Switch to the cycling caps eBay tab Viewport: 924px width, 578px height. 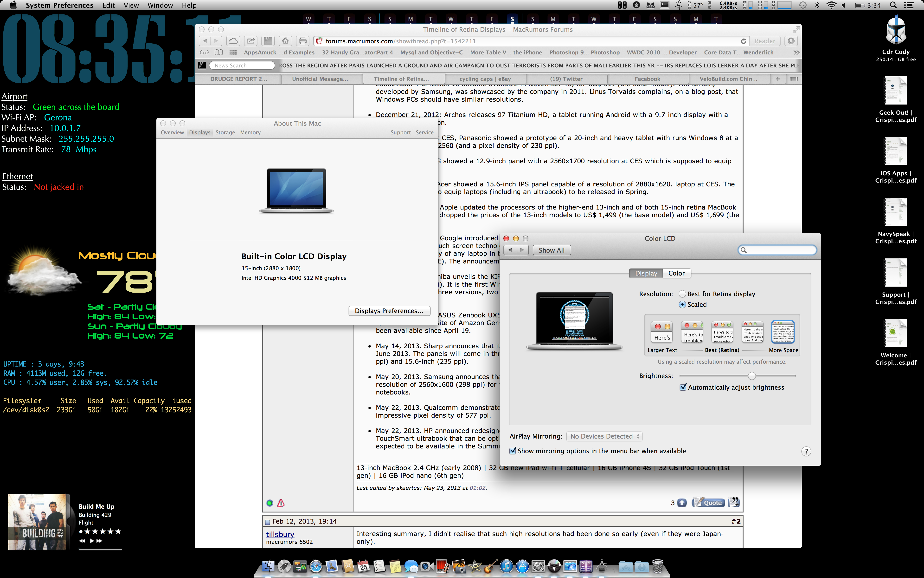(x=485, y=79)
